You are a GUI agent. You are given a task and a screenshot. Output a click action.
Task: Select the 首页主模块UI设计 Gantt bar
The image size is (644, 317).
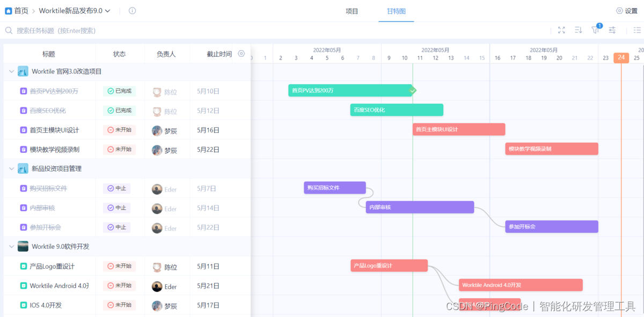pyautogui.click(x=459, y=129)
